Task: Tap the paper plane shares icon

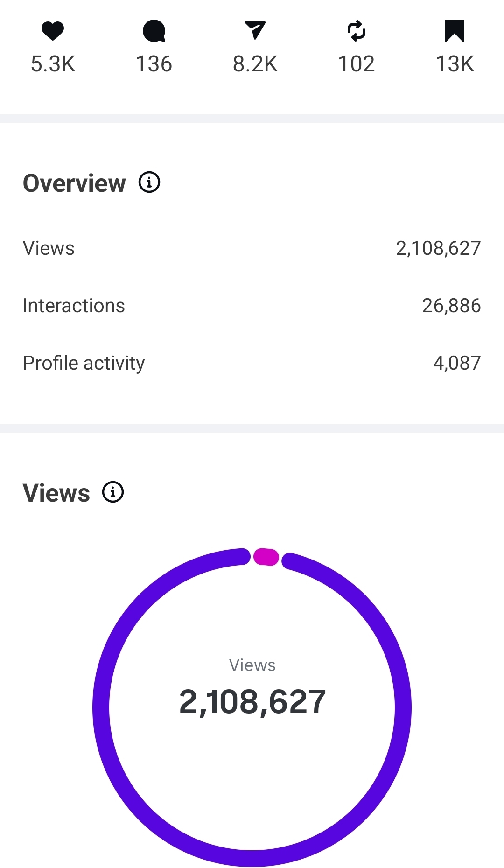Action: point(255,30)
